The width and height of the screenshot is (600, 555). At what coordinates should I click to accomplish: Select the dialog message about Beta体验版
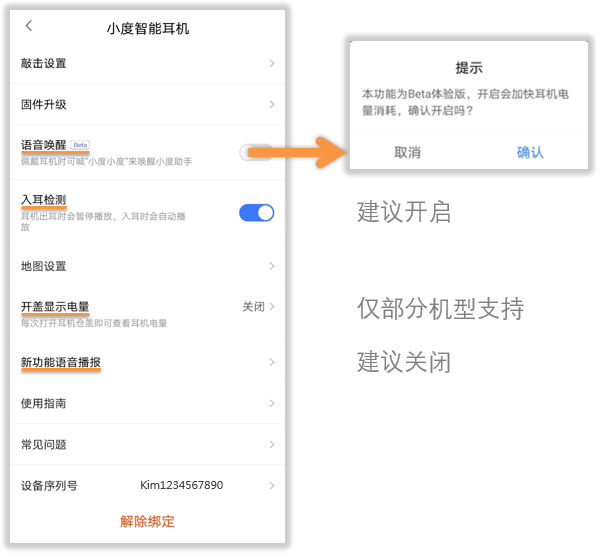[x=465, y=102]
